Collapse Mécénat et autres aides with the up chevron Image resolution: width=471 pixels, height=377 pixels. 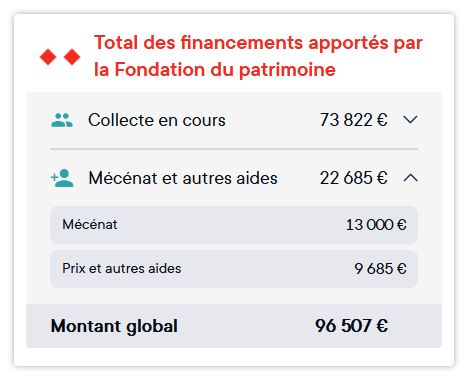point(410,178)
